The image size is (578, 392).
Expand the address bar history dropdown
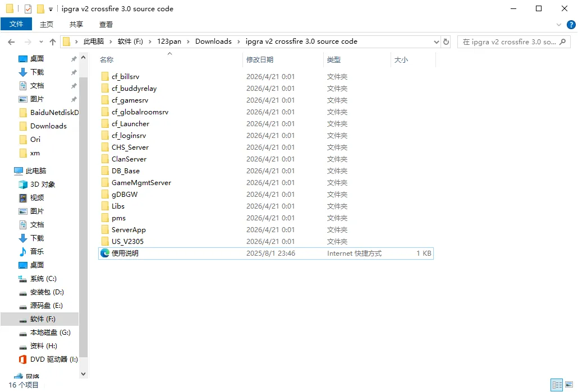436,41
